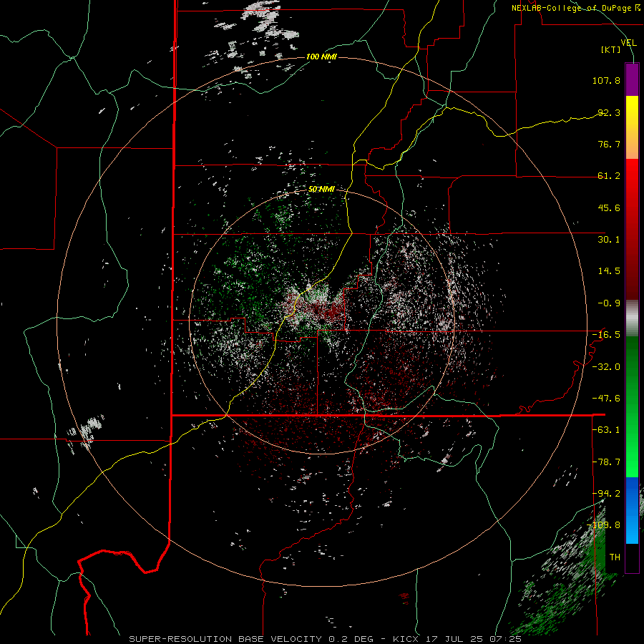Click the -109.8 velocity scale value

pyautogui.click(x=604, y=525)
